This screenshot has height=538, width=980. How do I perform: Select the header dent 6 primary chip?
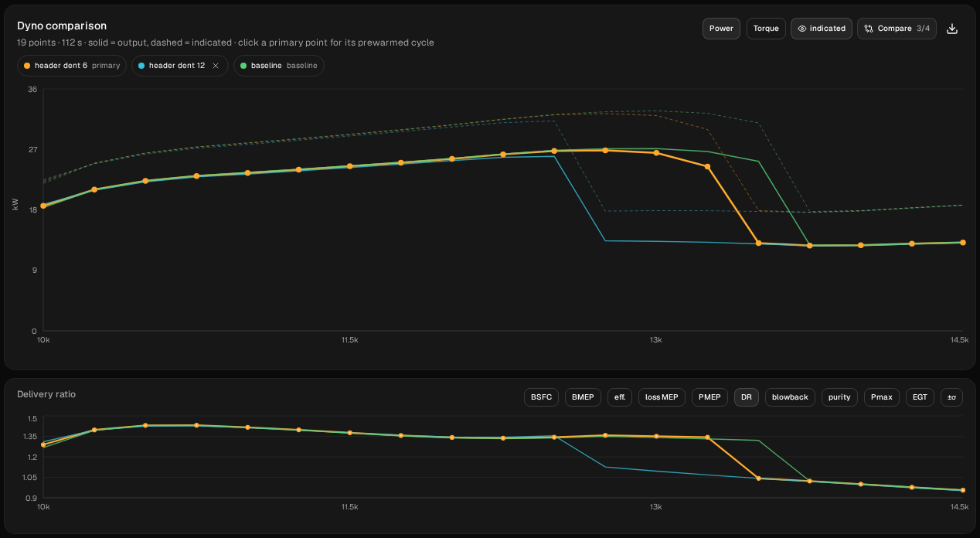[72, 66]
